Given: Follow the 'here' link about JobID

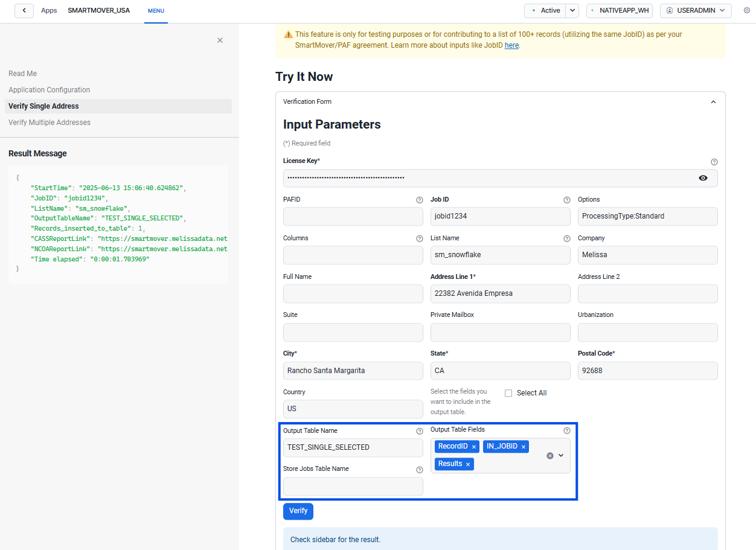Looking at the screenshot, I should (x=511, y=45).
